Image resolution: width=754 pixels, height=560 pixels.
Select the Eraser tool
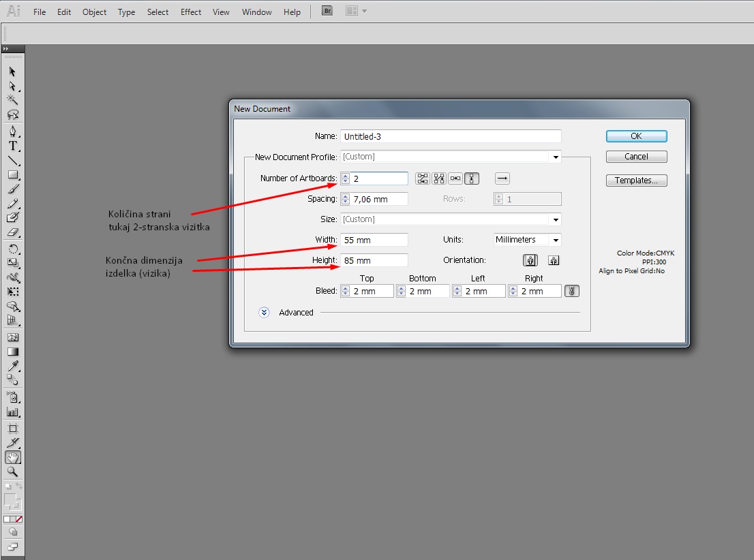pyautogui.click(x=12, y=232)
